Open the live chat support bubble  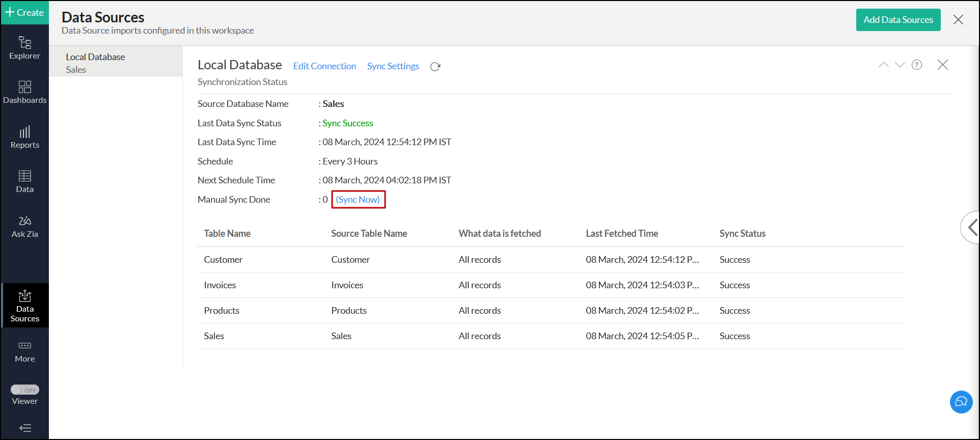[961, 402]
